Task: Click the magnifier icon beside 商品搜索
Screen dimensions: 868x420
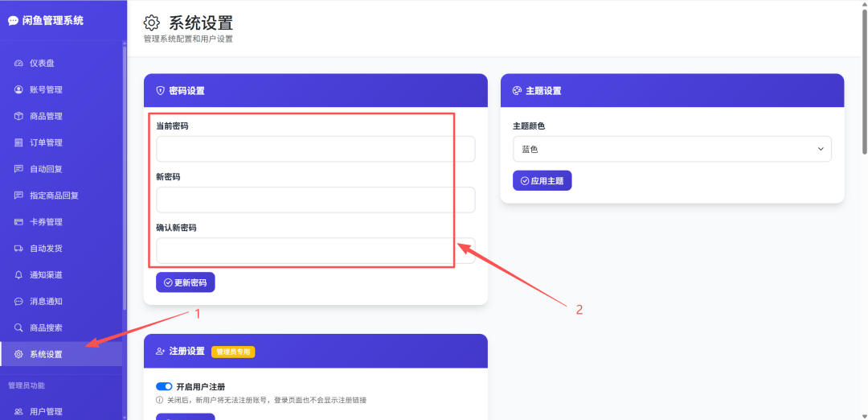Action: click(18, 327)
